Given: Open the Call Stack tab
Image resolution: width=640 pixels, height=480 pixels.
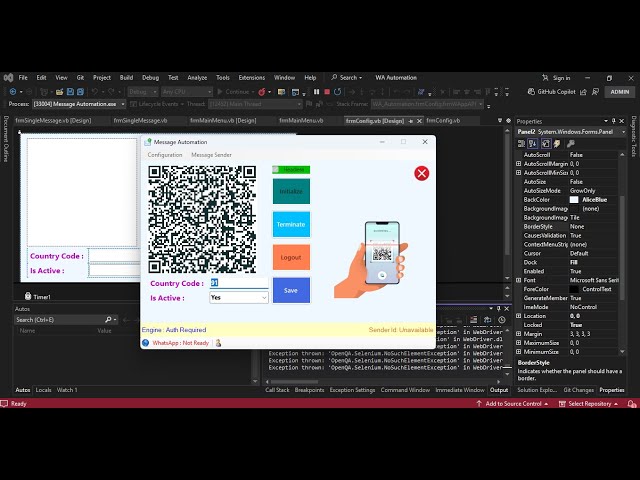Looking at the screenshot, I should click(277, 390).
